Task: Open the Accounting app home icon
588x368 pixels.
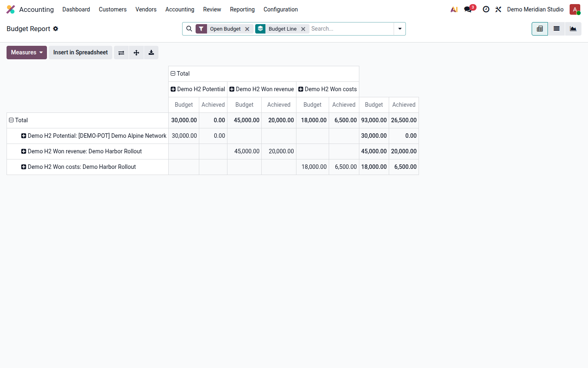Action: coord(11,9)
